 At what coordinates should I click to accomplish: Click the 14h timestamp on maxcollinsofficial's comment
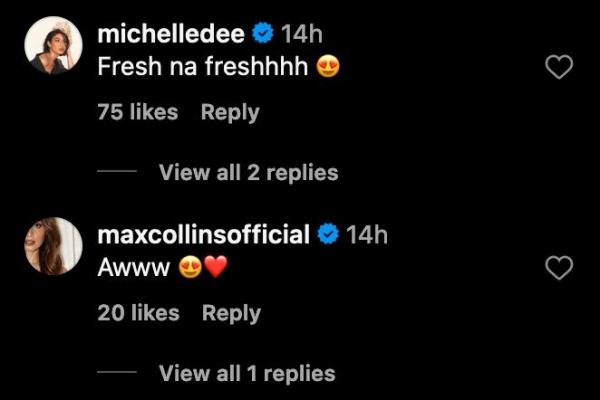coord(366,235)
